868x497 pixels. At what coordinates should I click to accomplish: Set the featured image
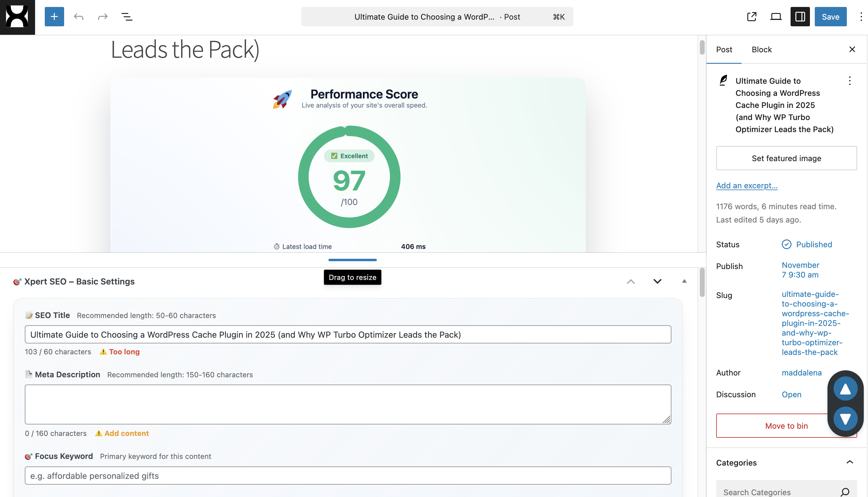(x=786, y=158)
